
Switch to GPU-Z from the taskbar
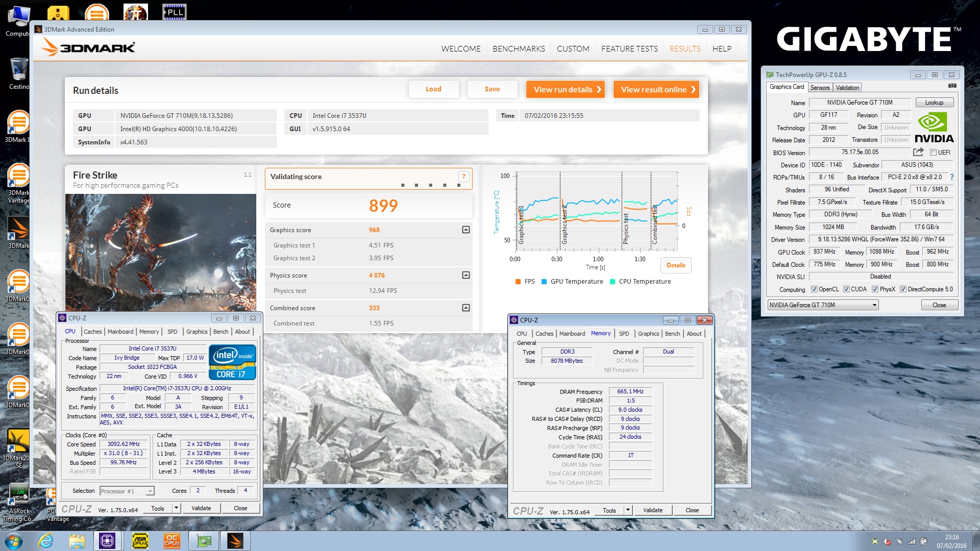(203, 541)
